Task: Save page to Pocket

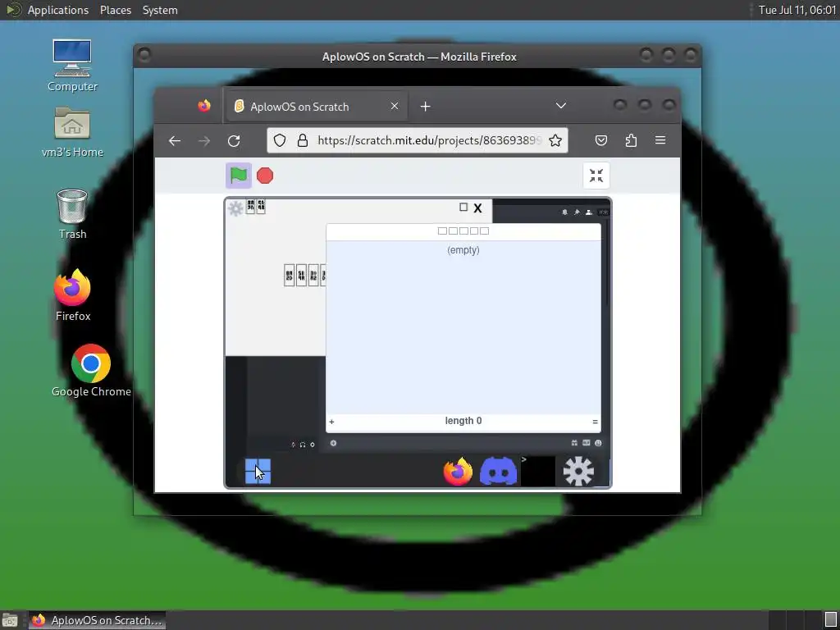Action: (x=601, y=140)
